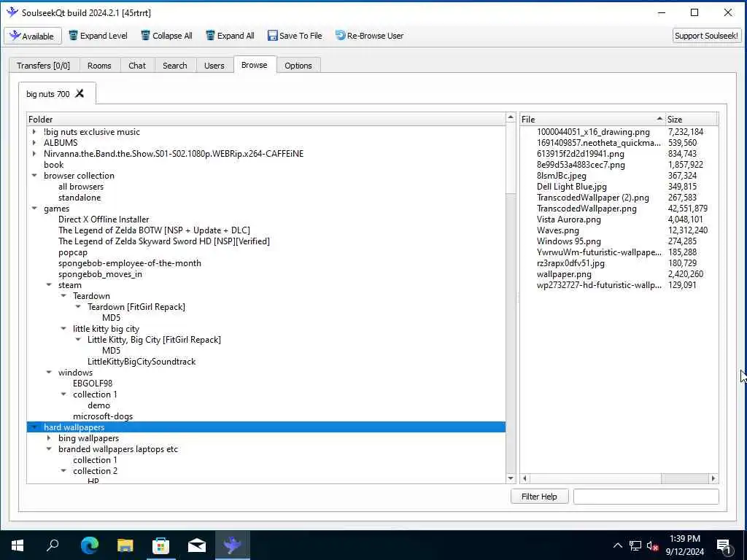Open the Mail app from the taskbar
This screenshot has height=560, width=747.
pos(196,545)
